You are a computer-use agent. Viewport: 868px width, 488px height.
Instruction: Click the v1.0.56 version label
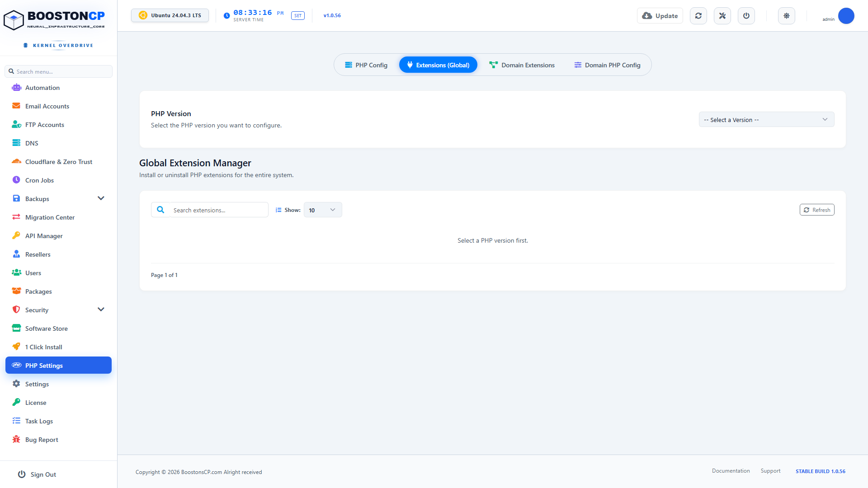coord(332,15)
